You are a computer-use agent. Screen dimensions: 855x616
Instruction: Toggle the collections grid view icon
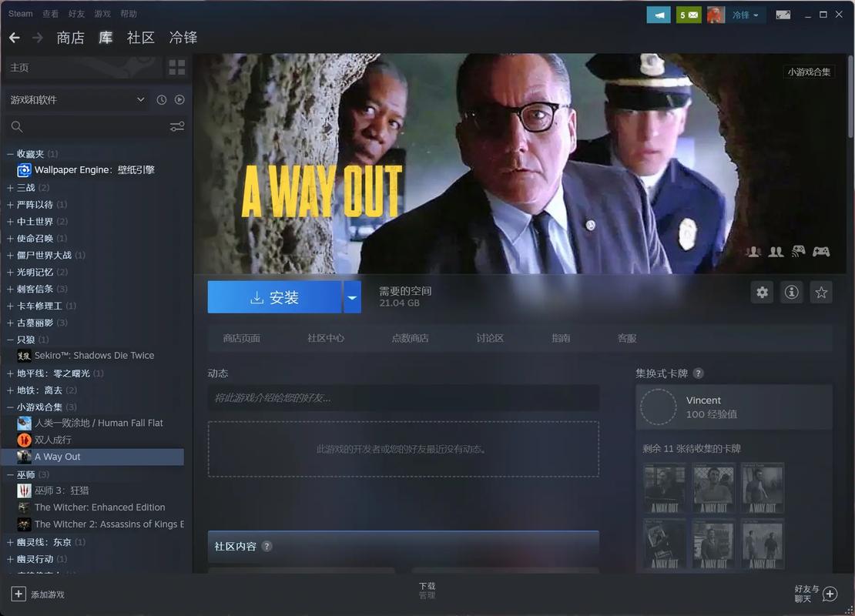point(176,68)
